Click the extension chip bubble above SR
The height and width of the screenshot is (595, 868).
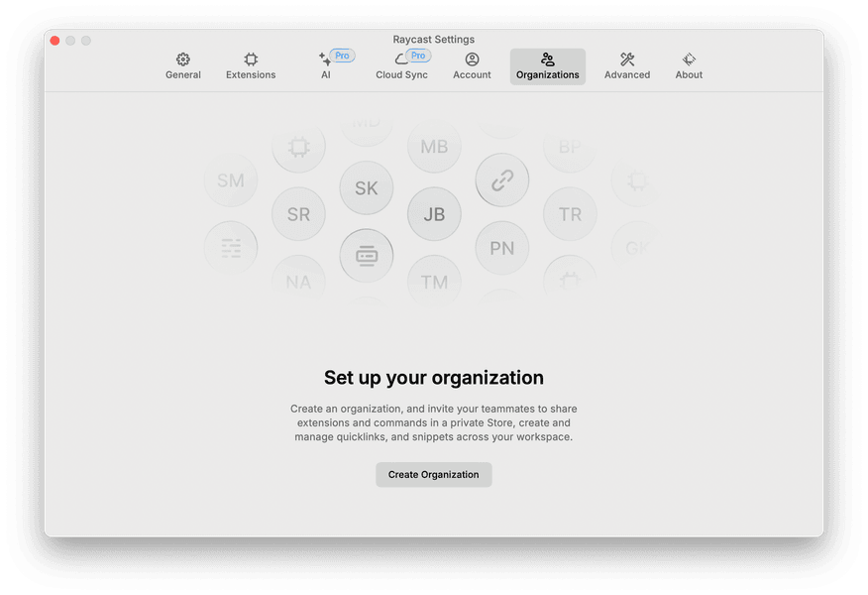tap(298, 146)
